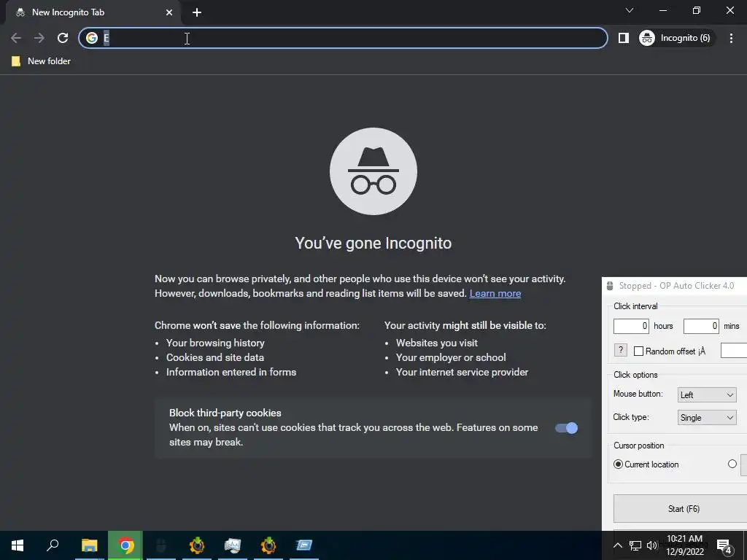The image size is (747, 560).
Task: Click 'Your employer or school' bullet
Action: (x=451, y=357)
